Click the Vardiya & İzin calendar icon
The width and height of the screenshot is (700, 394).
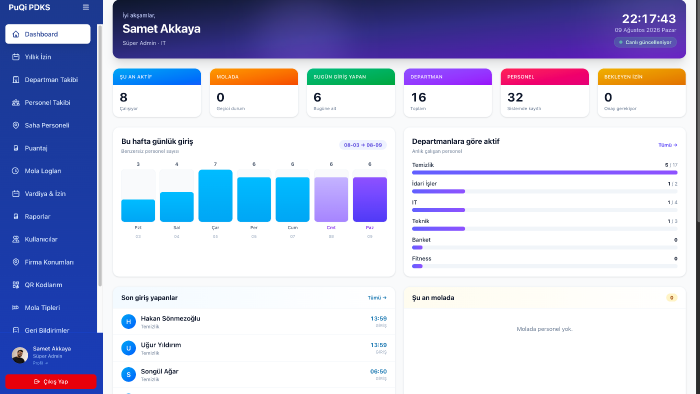[16, 194]
